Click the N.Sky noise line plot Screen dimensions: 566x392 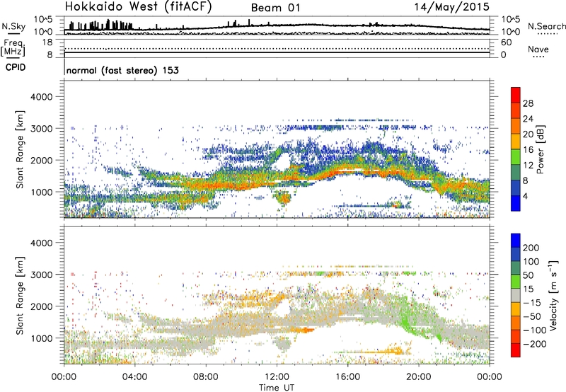tap(277, 25)
